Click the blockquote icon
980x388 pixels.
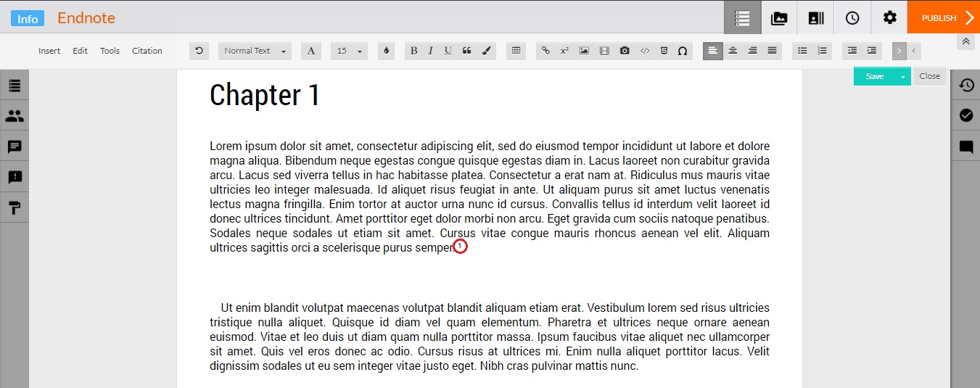pos(466,51)
